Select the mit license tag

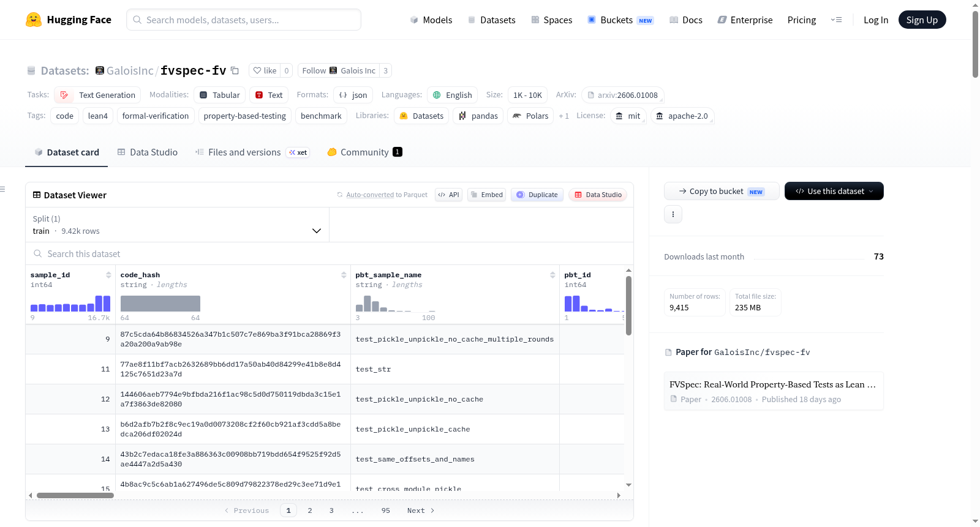(x=628, y=116)
